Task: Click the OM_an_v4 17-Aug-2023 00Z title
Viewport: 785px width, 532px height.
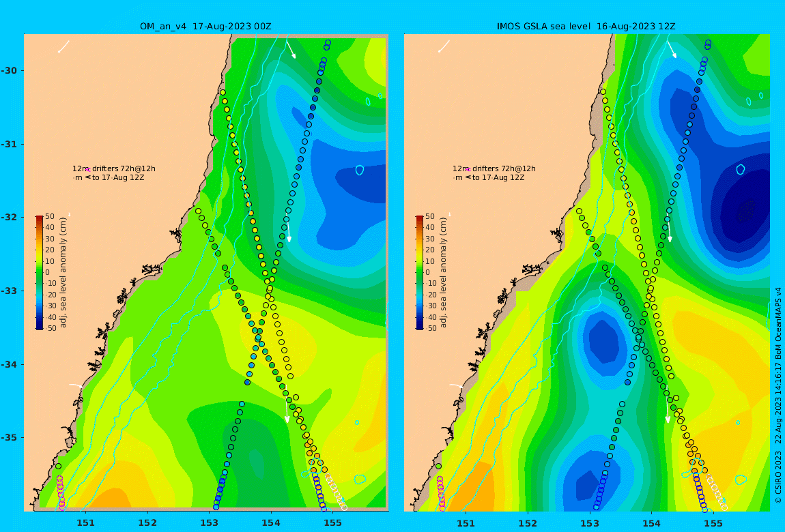Action: click(205, 27)
